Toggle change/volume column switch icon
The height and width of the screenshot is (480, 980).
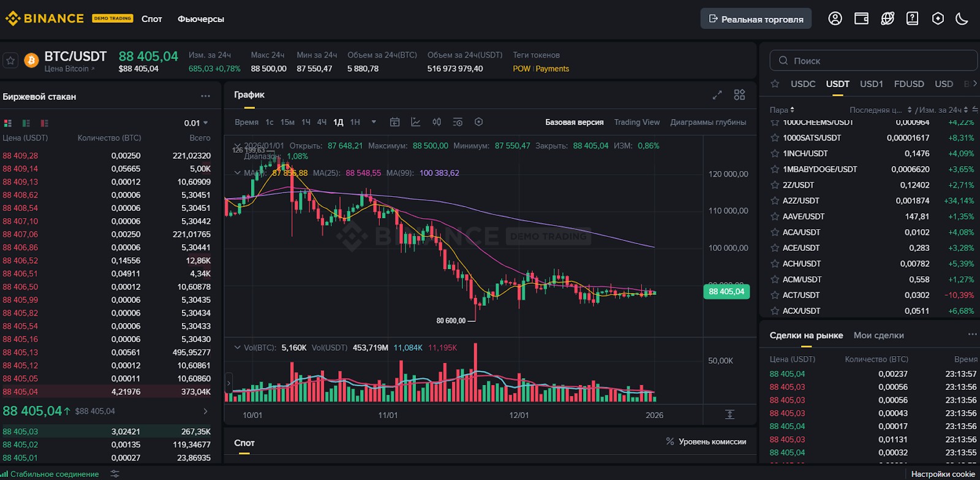pos(975,110)
